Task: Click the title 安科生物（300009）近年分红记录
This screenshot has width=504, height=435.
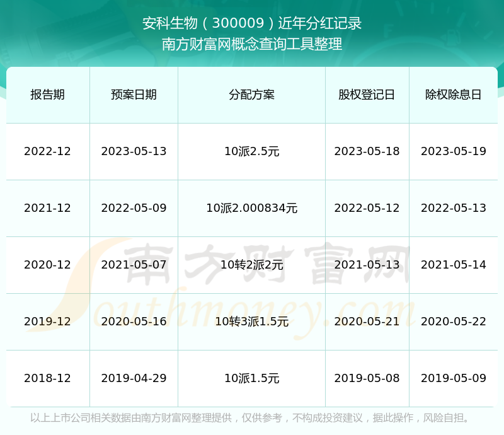Action: 252,23
